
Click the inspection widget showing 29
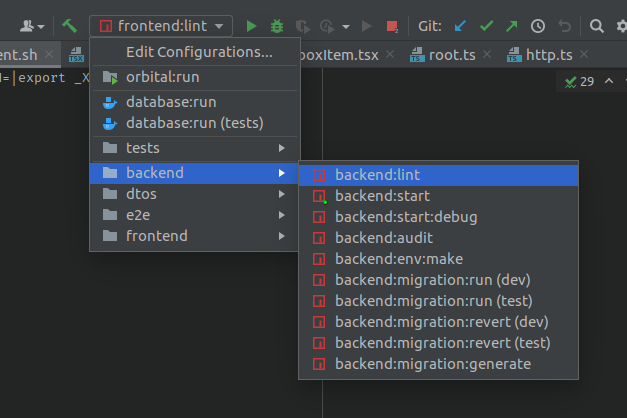(580, 81)
